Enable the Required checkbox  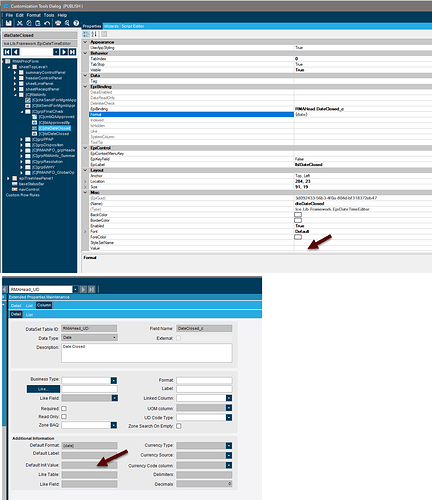pyautogui.click(x=64, y=408)
